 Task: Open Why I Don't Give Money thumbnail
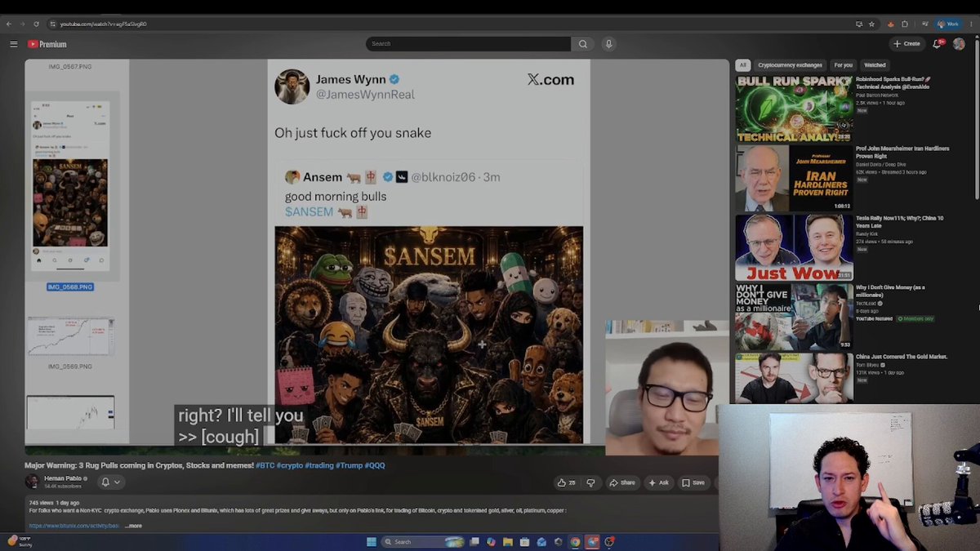[x=794, y=318]
